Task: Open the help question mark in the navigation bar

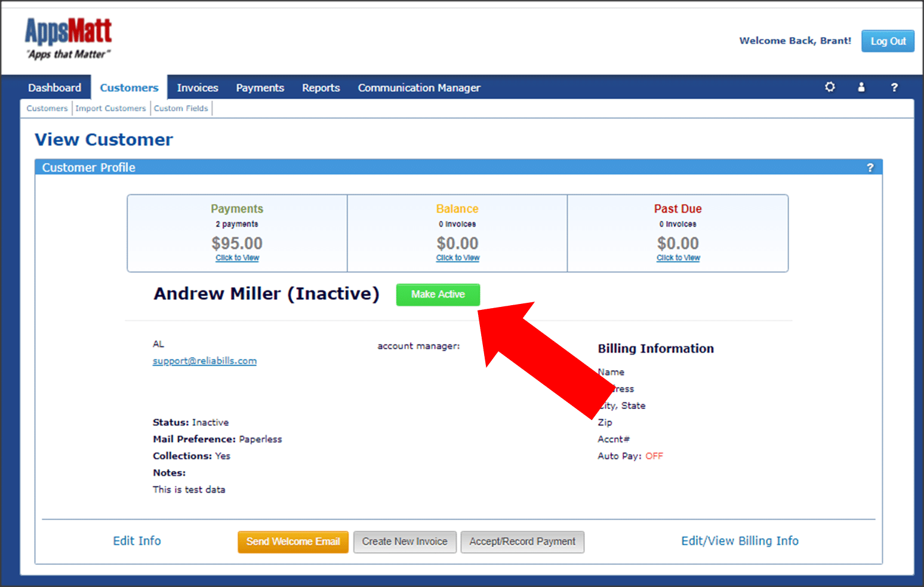Action: point(894,87)
